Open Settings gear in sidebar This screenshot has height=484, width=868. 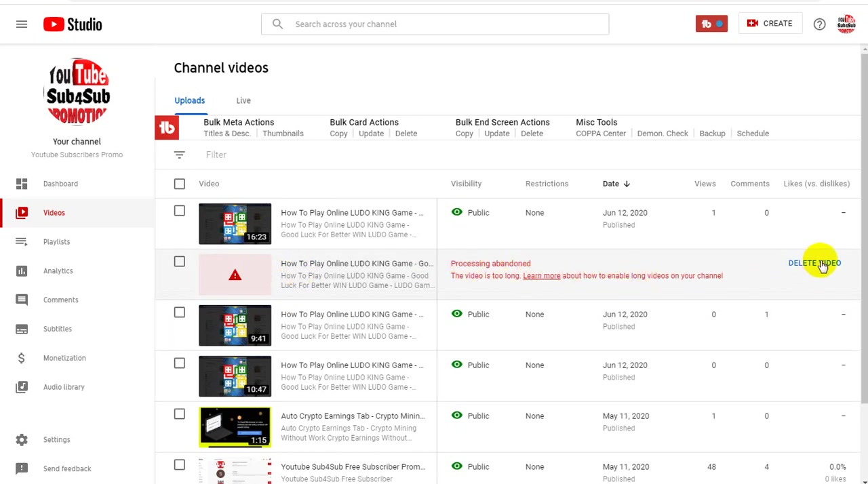(22, 440)
